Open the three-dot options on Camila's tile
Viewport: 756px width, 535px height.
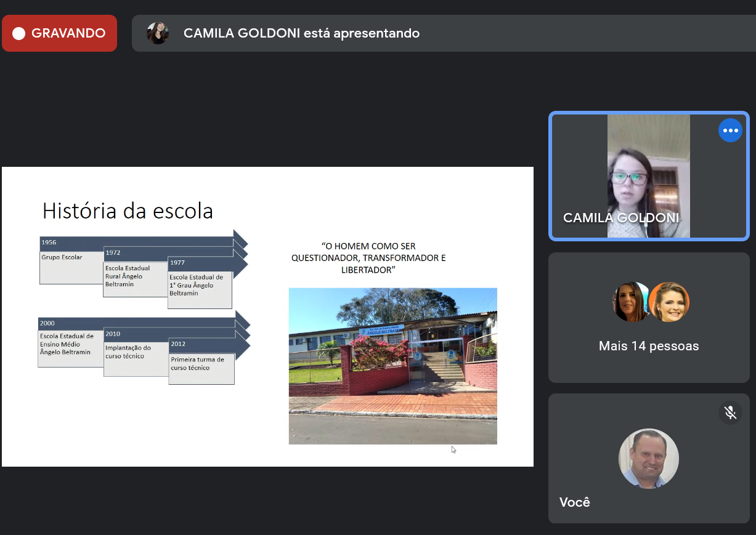click(730, 131)
